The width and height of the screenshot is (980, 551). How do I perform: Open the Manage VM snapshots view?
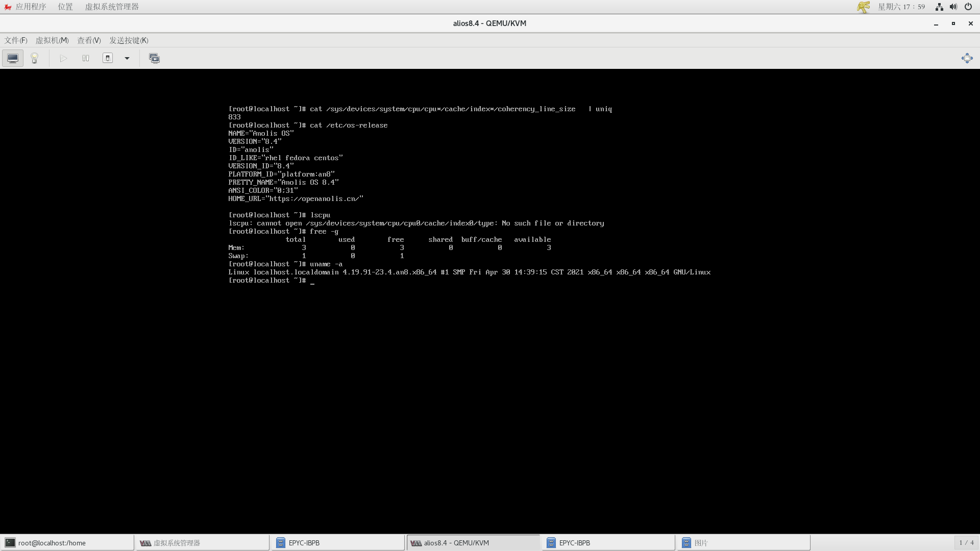point(154,58)
